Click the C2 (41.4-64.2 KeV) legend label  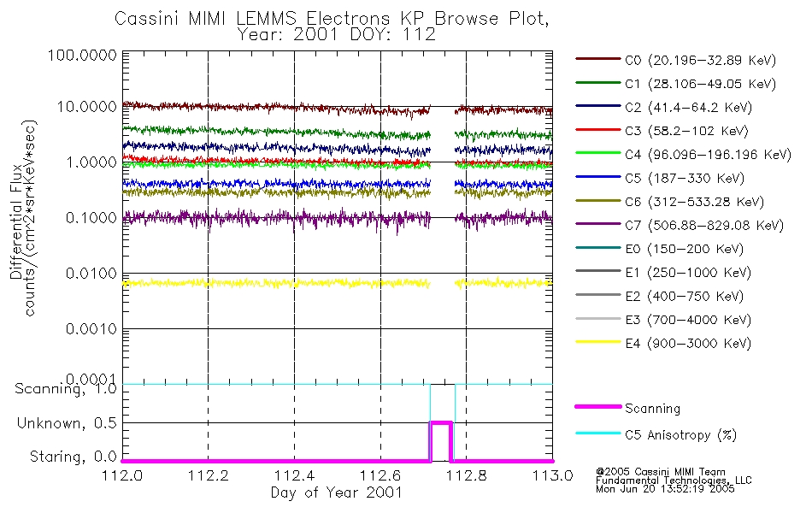(x=688, y=108)
